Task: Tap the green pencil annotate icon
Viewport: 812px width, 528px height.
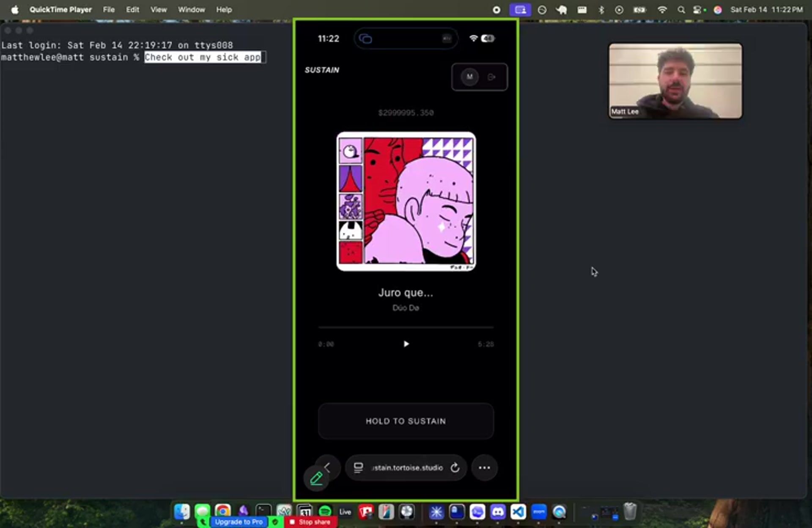Action: tap(316, 478)
